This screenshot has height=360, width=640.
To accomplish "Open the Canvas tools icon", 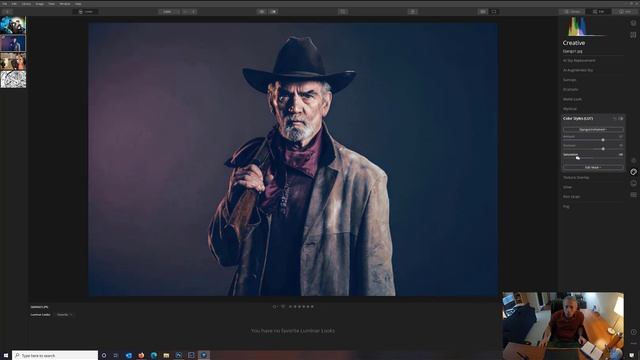I will pyautogui.click(x=633, y=35).
